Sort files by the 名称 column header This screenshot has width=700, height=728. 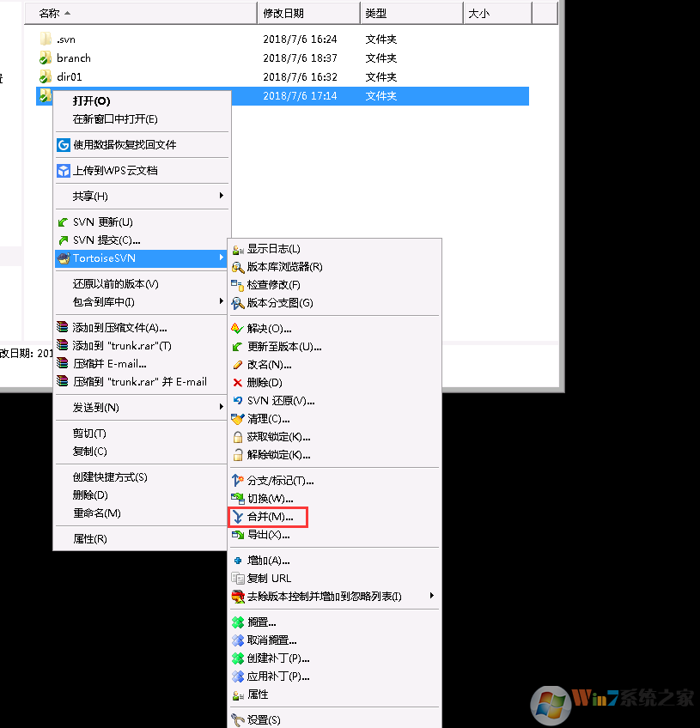click(141, 14)
